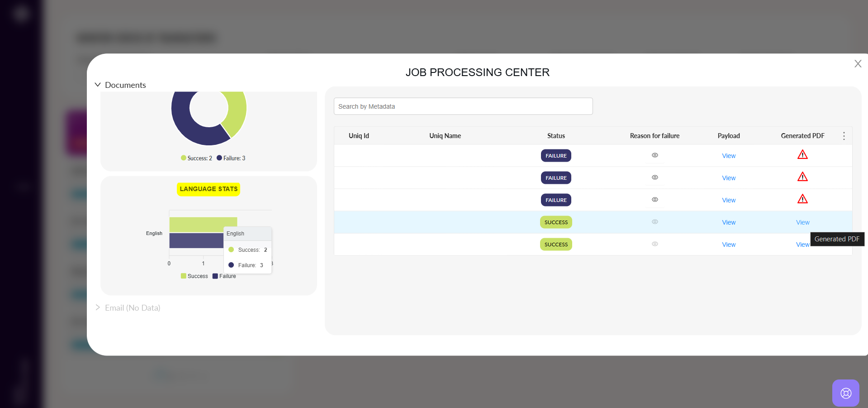This screenshot has height=408, width=868.
Task: Click warning icon in third FAILURE row
Action: 802,199
